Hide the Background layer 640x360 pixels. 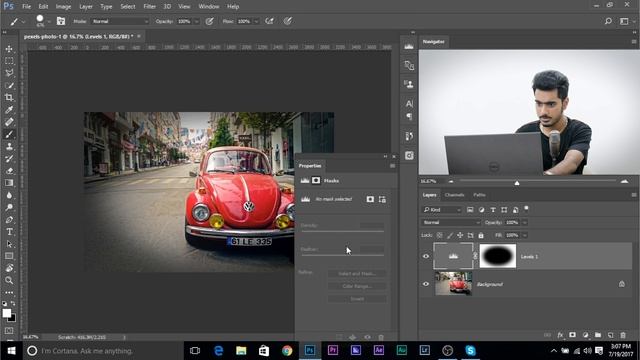click(x=426, y=284)
